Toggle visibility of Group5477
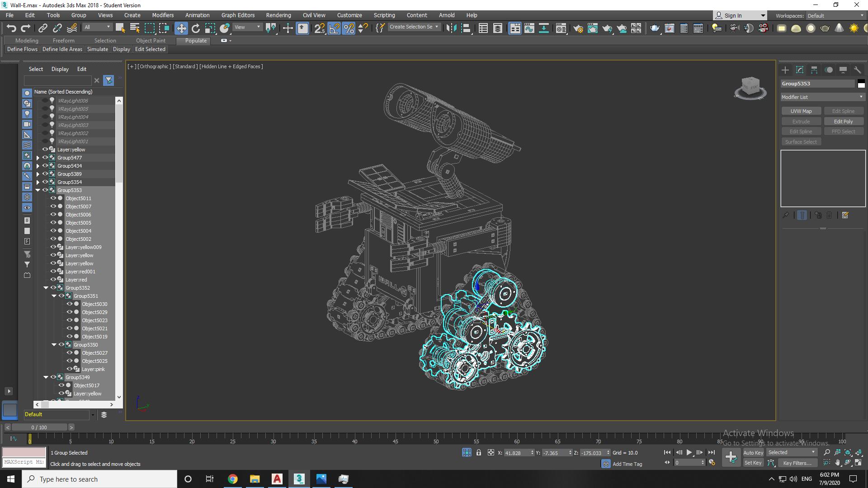The width and height of the screenshot is (868, 488). click(45, 158)
